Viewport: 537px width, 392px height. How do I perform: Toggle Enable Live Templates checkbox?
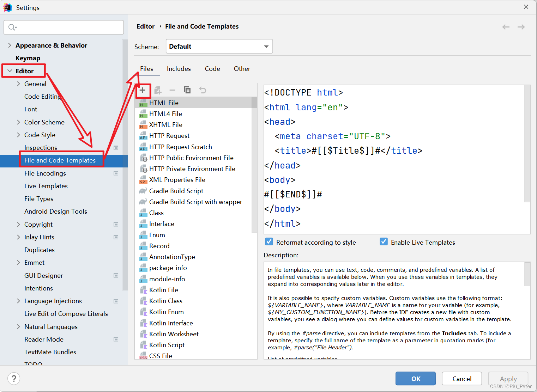(384, 241)
